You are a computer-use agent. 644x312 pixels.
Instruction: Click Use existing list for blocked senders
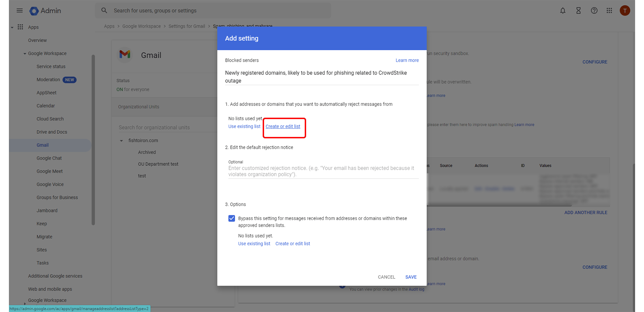[x=244, y=127]
